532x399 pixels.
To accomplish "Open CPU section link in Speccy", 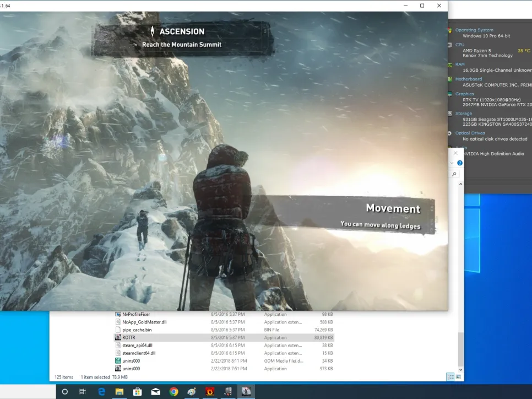I will (x=460, y=45).
